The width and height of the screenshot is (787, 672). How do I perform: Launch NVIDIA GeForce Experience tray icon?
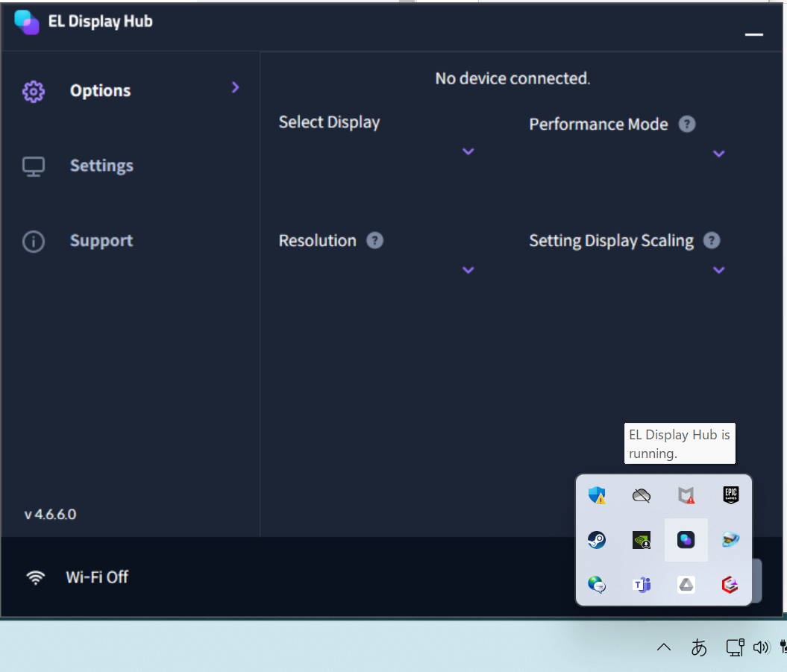tap(641, 539)
